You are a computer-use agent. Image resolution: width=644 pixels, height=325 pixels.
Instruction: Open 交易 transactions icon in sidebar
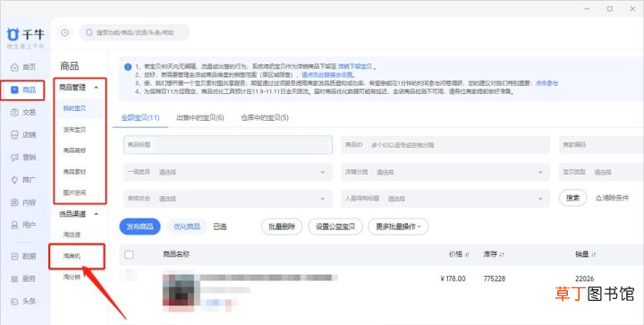(x=14, y=112)
